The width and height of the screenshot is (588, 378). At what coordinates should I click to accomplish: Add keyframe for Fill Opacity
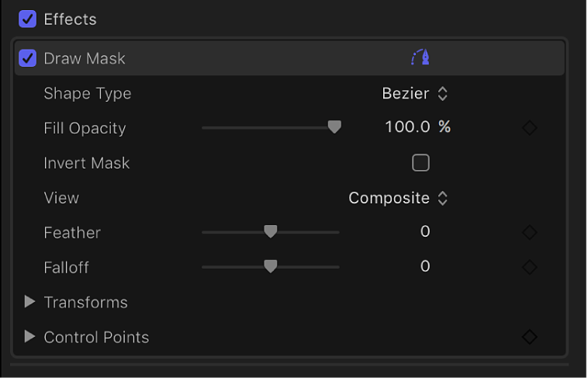(530, 128)
